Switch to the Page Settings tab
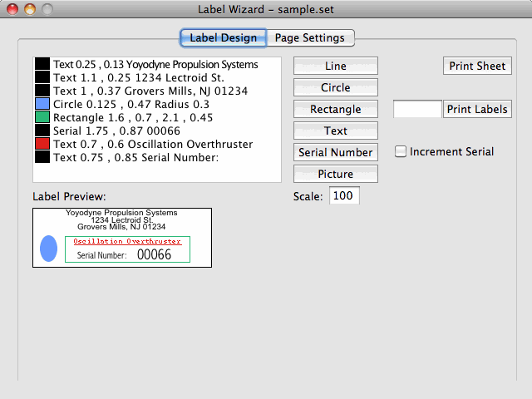The height and width of the screenshot is (399, 532). click(x=310, y=38)
